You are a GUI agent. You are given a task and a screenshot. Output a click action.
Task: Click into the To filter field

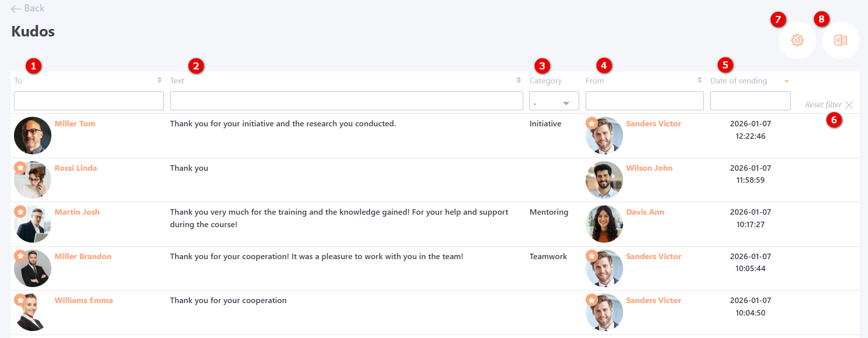[88, 101]
